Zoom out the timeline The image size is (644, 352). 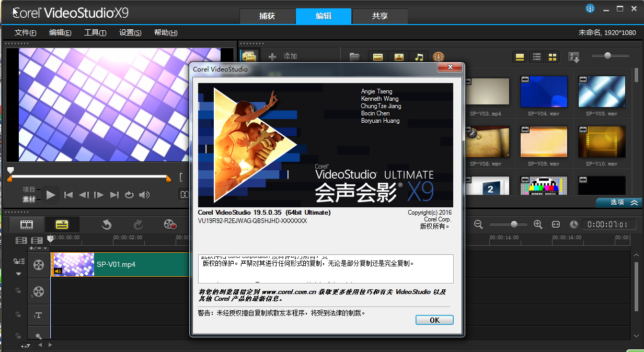478,224
